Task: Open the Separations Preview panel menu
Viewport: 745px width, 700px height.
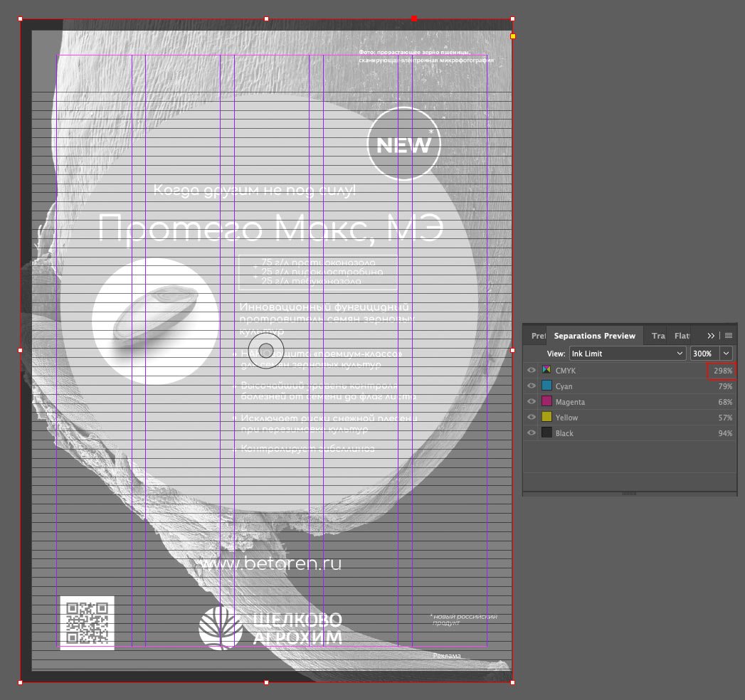Action: (x=729, y=336)
